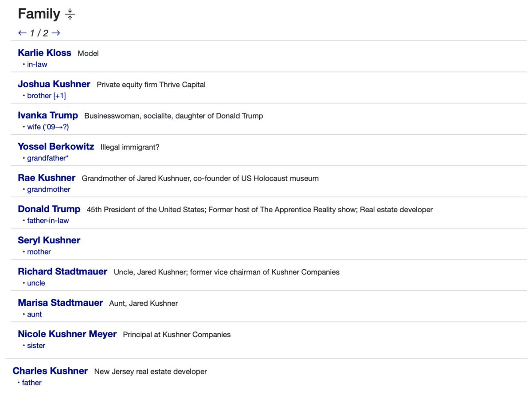The width and height of the screenshot is (532, 394).
Task: Select Marisa Stadtmauer name
Action: tap(60, 303)
